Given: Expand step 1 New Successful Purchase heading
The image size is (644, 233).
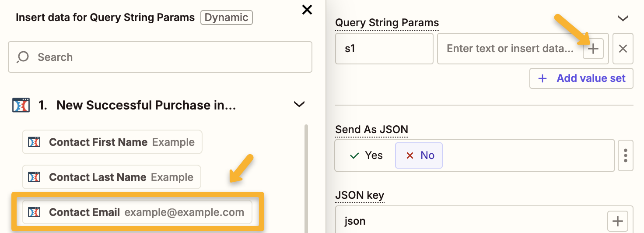Looking at the screenshot, I should pyautogui.click(x=146, y=105).
